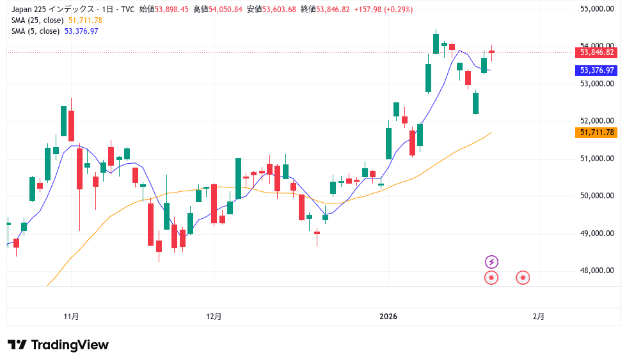The height and width of the screenshot is (364, 627).
Task: Click the 2026 label on time axis
Action: (388, 316)
